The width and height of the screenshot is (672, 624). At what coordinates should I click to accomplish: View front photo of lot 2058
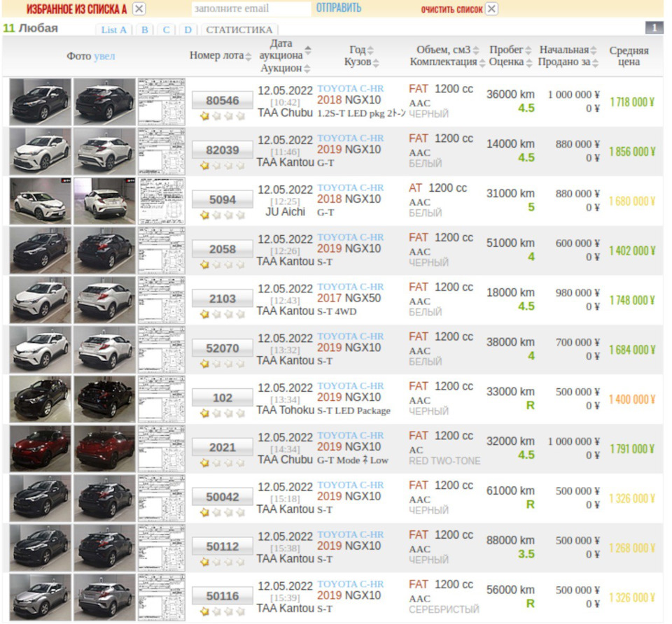point(41,250)
